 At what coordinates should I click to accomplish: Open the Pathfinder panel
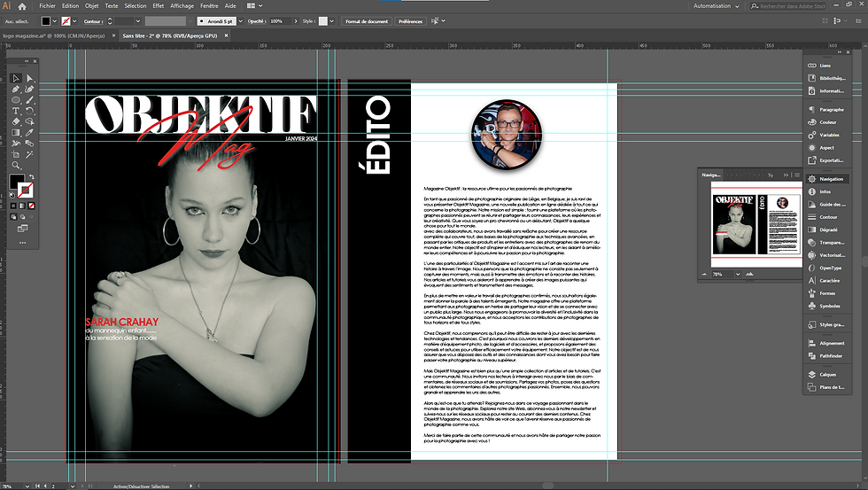point(830,355)
